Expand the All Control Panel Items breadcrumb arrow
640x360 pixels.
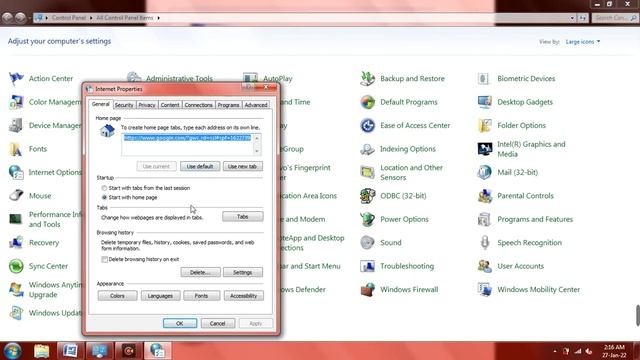[x=158, y=18]
